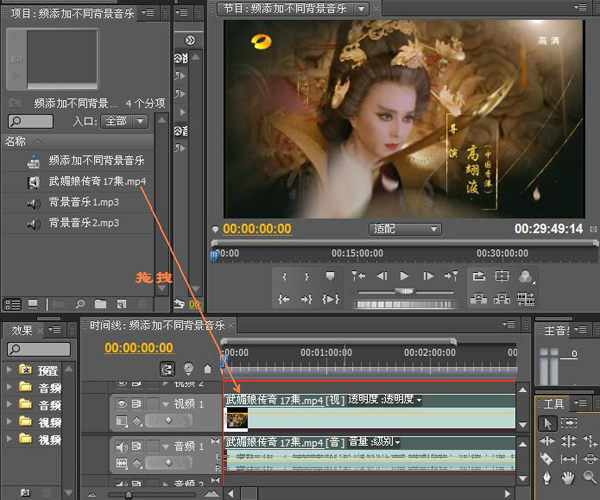This screenshot has height=500, width=600.
Task: Add keyframe on 视频 1 track
Action: tap(169, 420)
